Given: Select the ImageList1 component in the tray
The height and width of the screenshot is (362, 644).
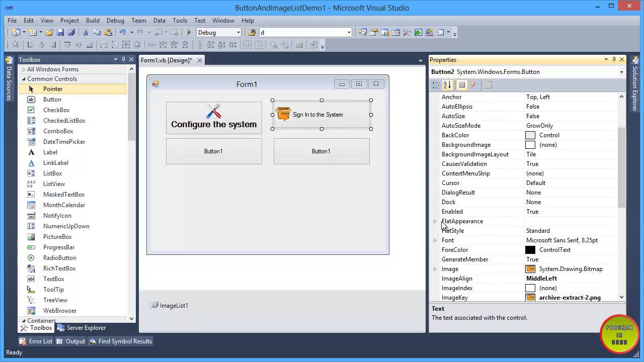Looking at the screenshot, I should (x=169, y=305).
